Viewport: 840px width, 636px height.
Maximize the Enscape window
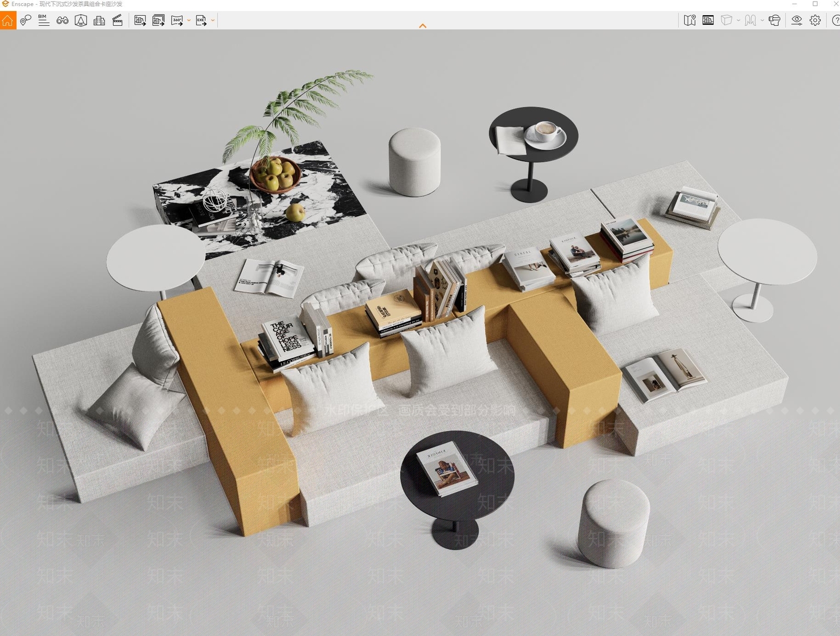(x=815, y=4)
